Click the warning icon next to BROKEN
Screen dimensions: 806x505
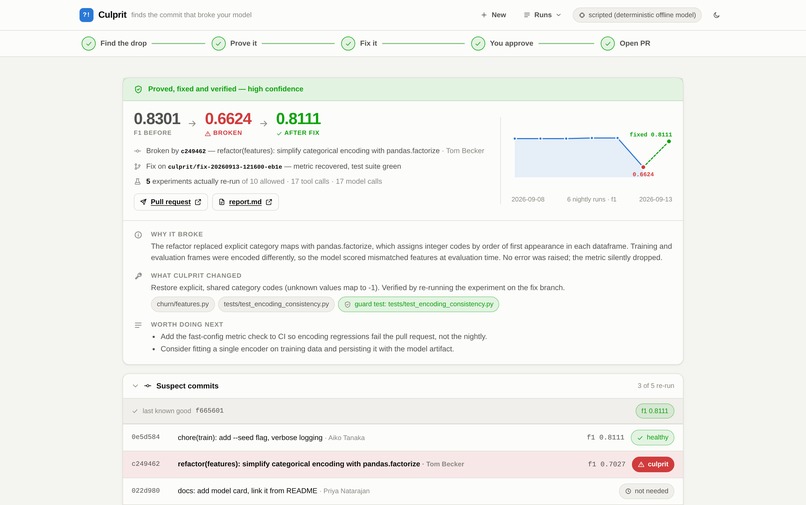click(208, 133)
